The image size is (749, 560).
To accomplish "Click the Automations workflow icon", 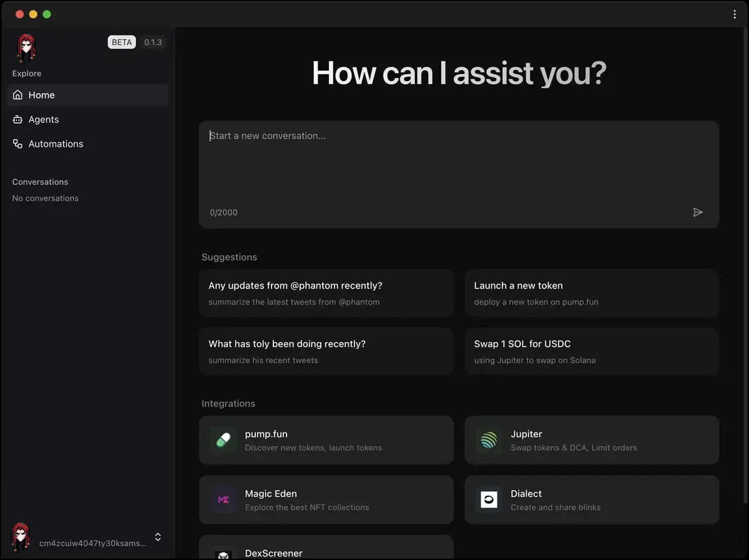I will click(x=17, y=144).
